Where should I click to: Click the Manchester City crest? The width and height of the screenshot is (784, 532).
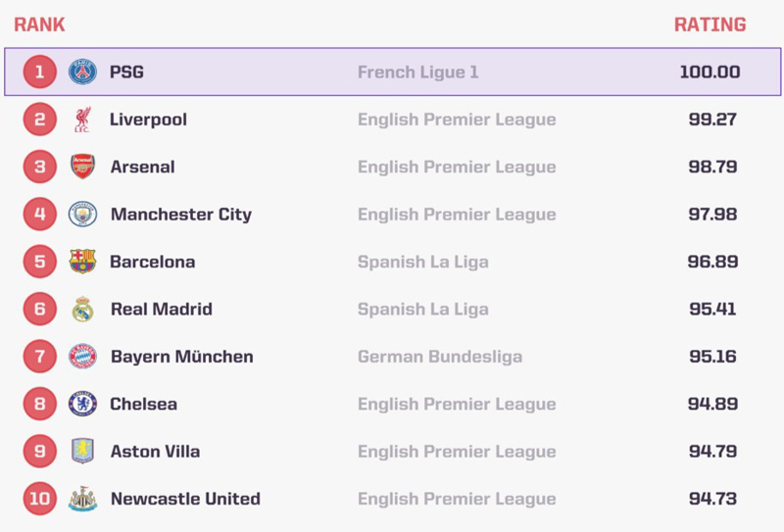82,214
